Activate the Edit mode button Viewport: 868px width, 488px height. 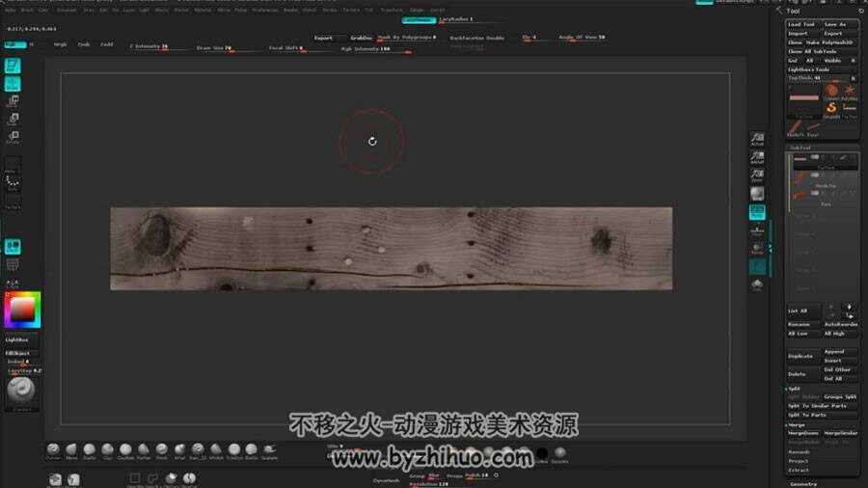[x=13, y=66]
